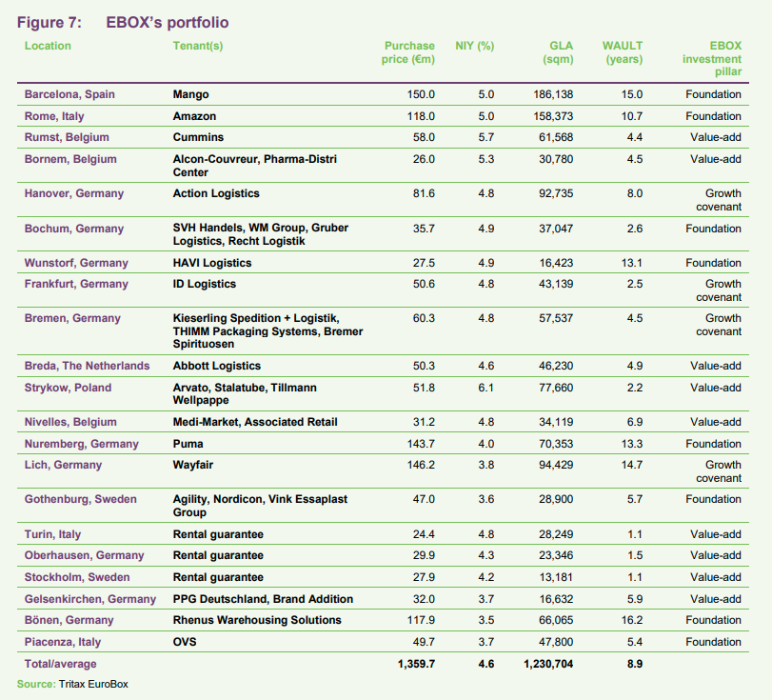Viewport: 772px width, 700px height.
Task: Click the total purchase price 1,359.7
Action: 414,664
